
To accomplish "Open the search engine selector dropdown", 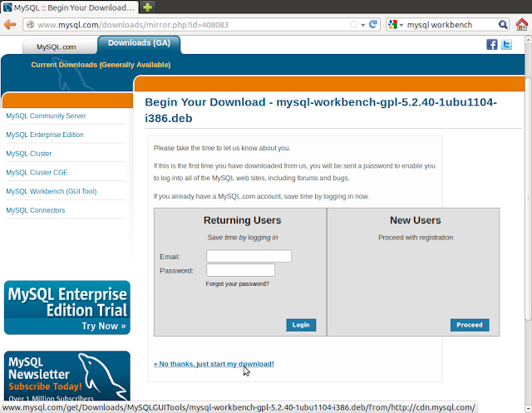I will 396,24.
